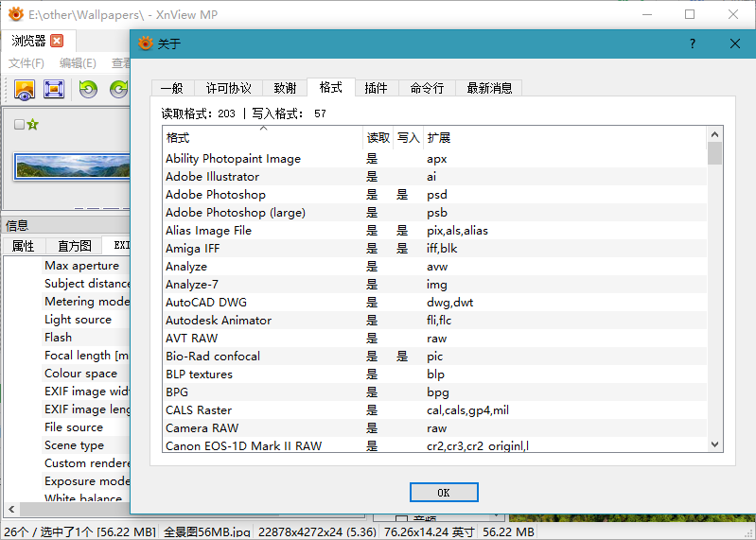Select the Ability Photopaint Image row
756x540 pixels.
pyautogui.click(x=434, y=159)
